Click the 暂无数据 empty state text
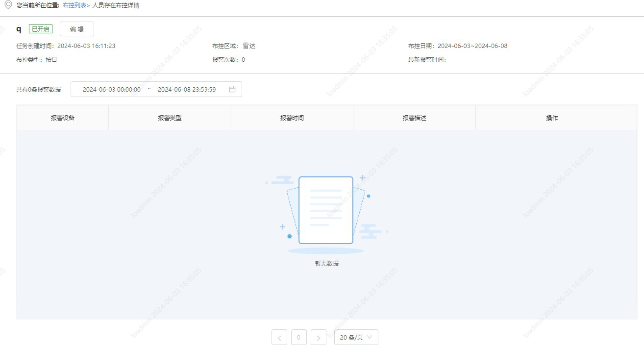644x345 pixels. [x=327, y=263]
